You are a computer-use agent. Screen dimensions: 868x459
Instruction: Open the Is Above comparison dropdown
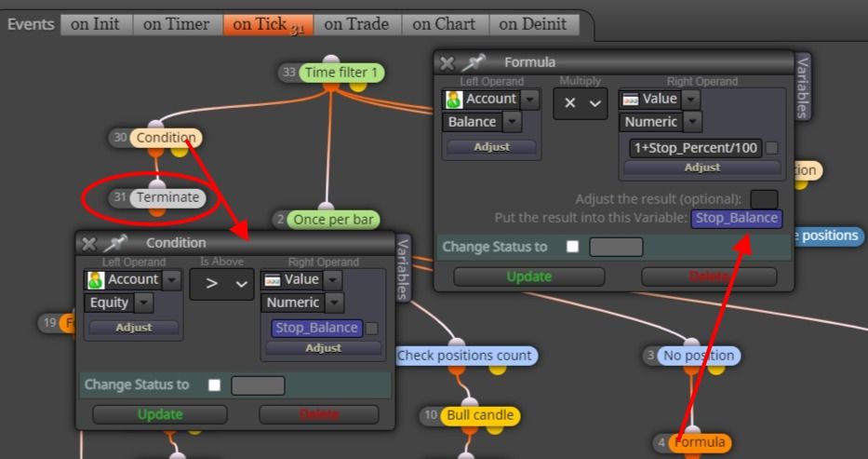pyautogui.click(x=221, y=284)
